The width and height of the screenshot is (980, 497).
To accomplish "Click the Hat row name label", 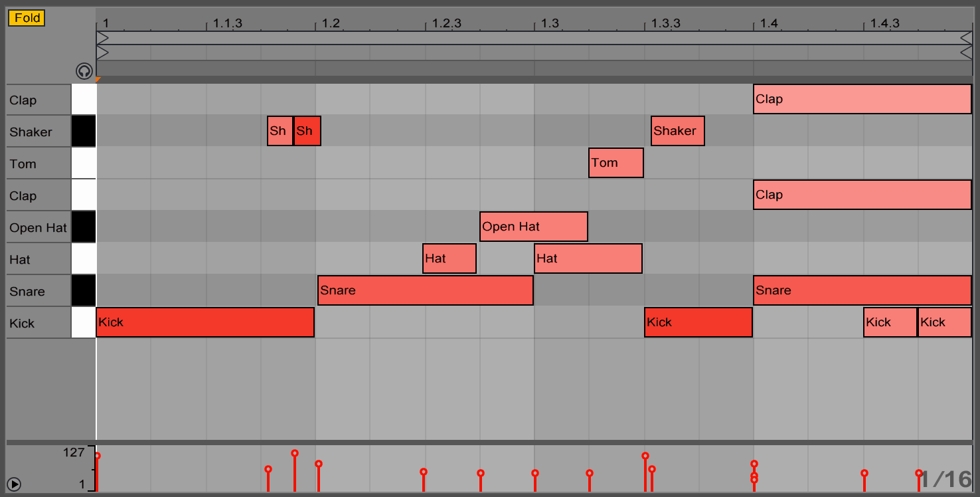I will (x=20, y=259).
